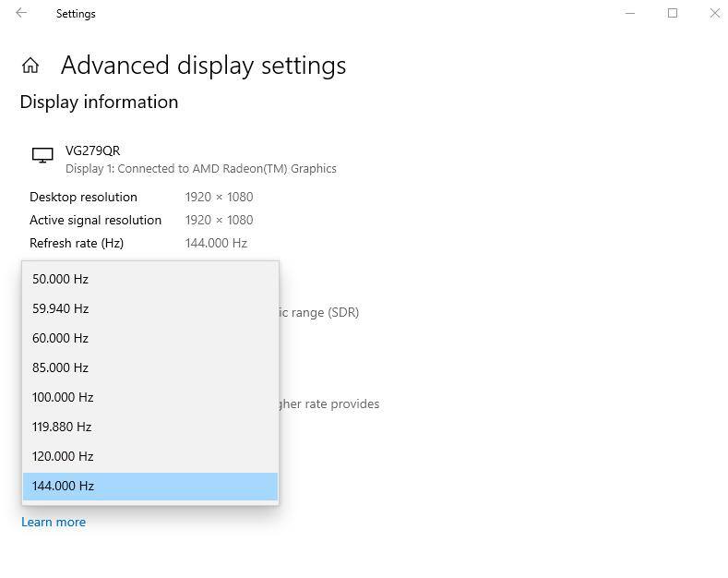The image size is (728, 578).
Task: Click the Refresh rate (Hz) label
Action: 77,243
